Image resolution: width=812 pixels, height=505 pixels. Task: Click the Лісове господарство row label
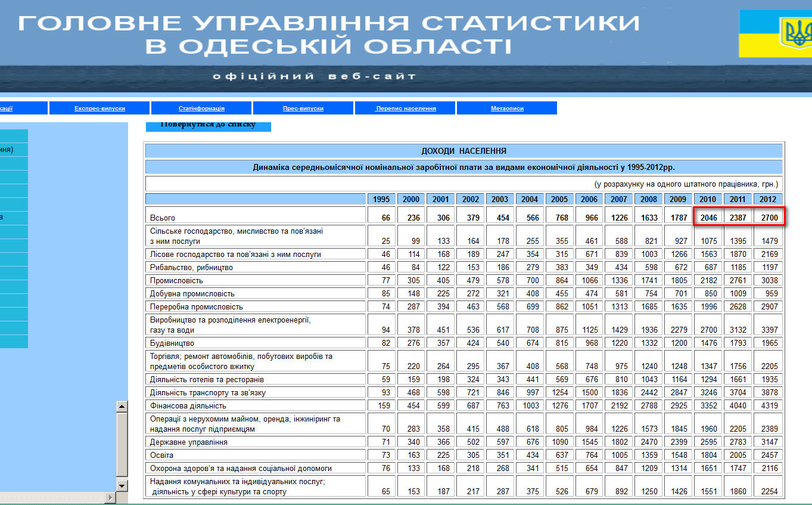(235, 254)
